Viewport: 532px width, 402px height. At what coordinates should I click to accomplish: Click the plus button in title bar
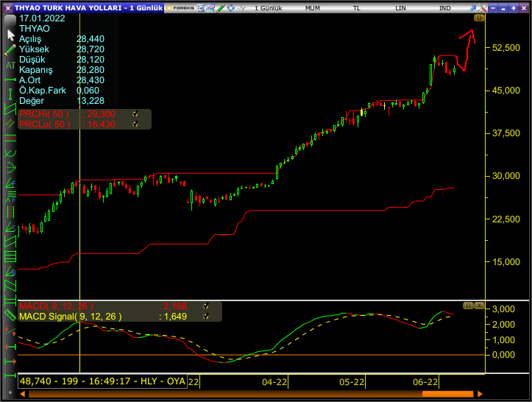tap(514, 8)
